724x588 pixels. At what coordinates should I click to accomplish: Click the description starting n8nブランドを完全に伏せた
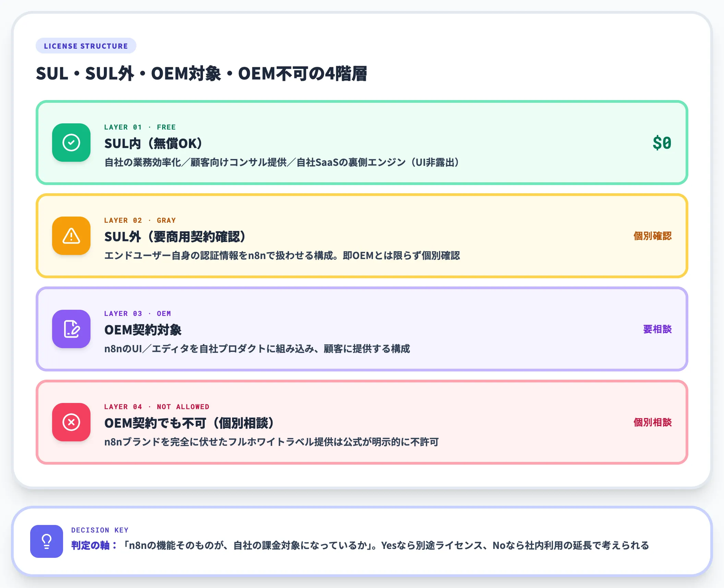click(271, 442)
